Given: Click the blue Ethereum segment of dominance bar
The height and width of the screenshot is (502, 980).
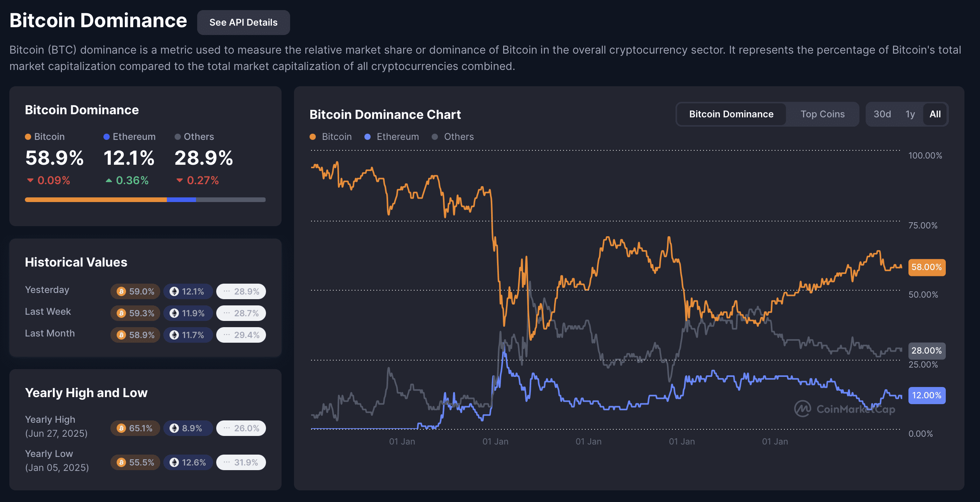Looking at the screenshot, I should coord(181,200).
